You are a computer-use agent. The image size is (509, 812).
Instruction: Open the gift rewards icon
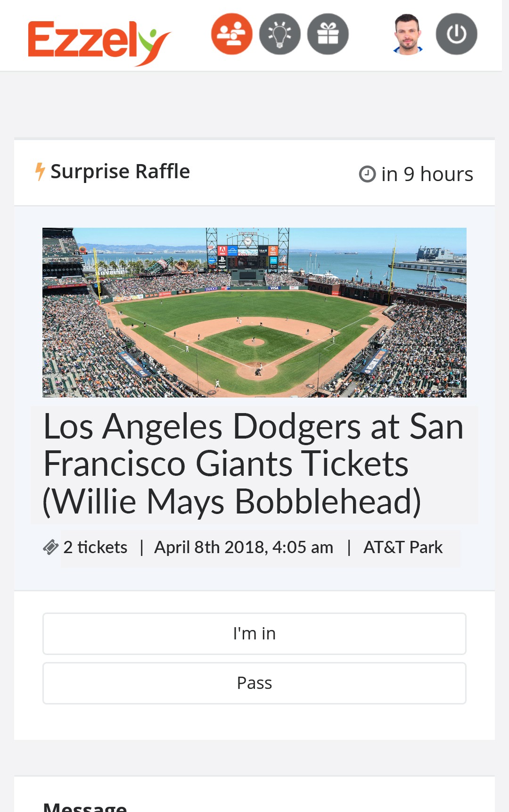tap(328, 34)
